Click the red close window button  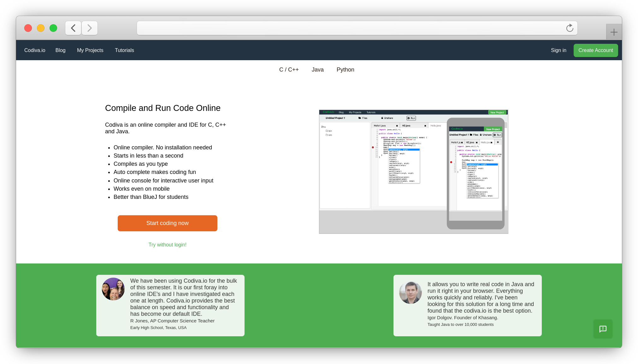click(28, 28)
